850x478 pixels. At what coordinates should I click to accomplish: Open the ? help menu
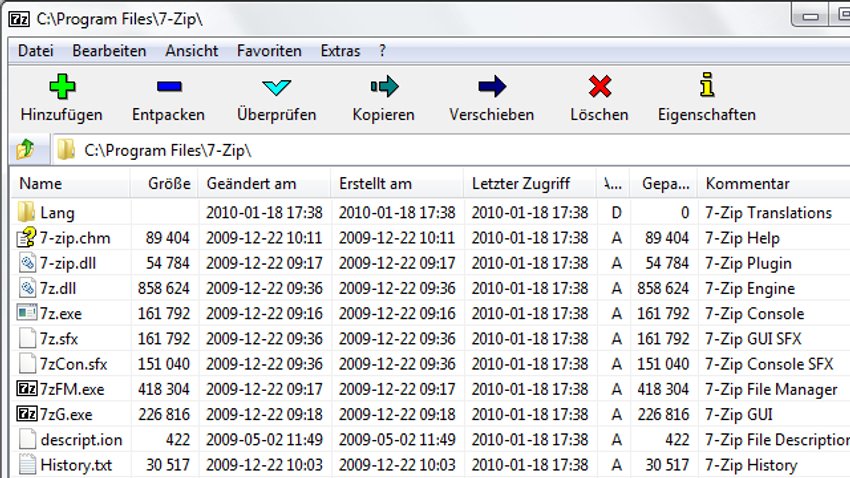click(382, 51)
